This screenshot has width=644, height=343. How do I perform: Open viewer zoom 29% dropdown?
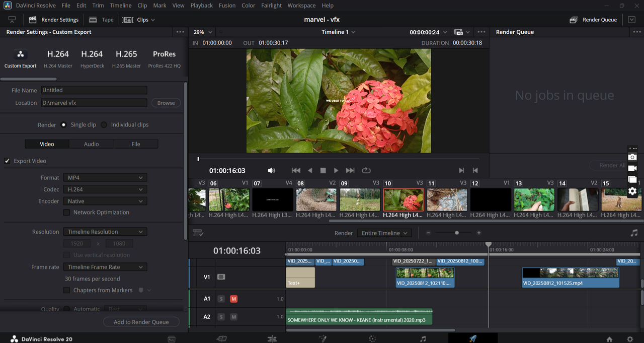[203, 32]
